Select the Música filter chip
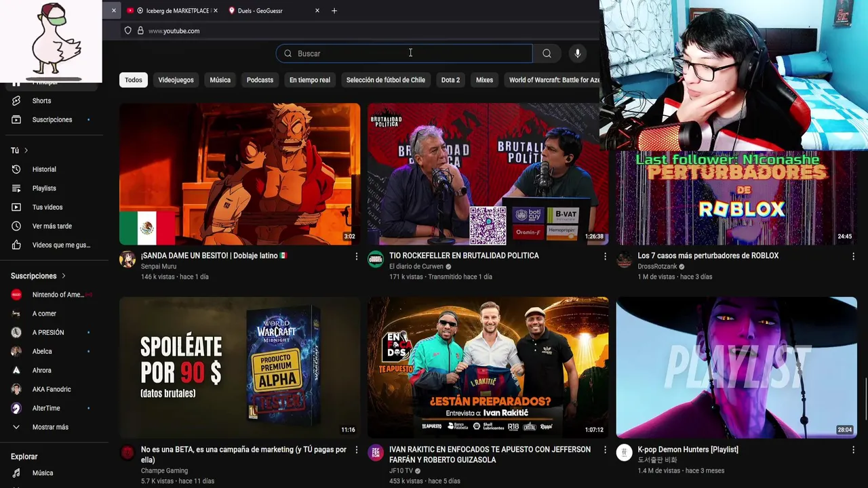 (220, 80)
